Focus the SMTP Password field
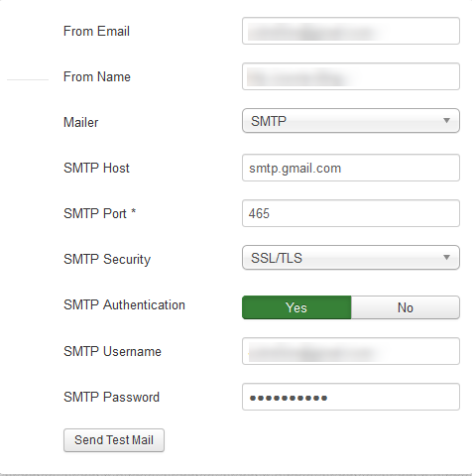 click(x=351, y=397)
